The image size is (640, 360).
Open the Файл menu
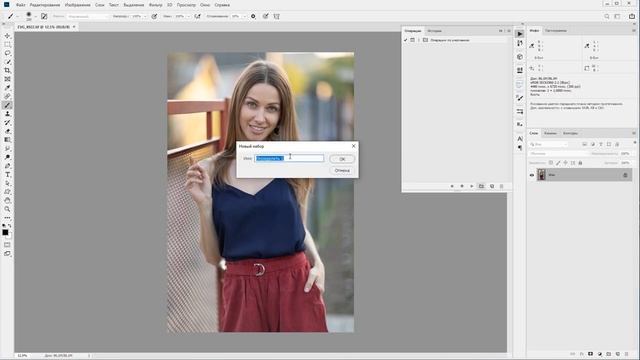pos(20,5)
